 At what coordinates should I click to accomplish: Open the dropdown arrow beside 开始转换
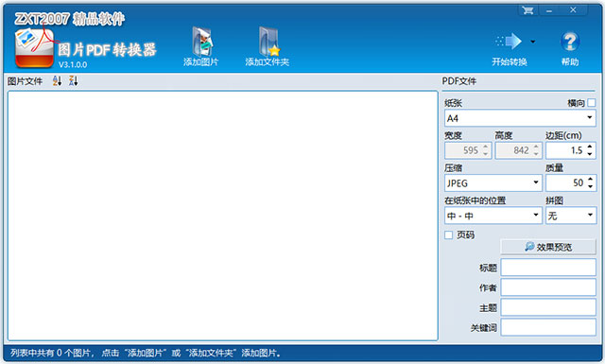(x=533, y=42)
